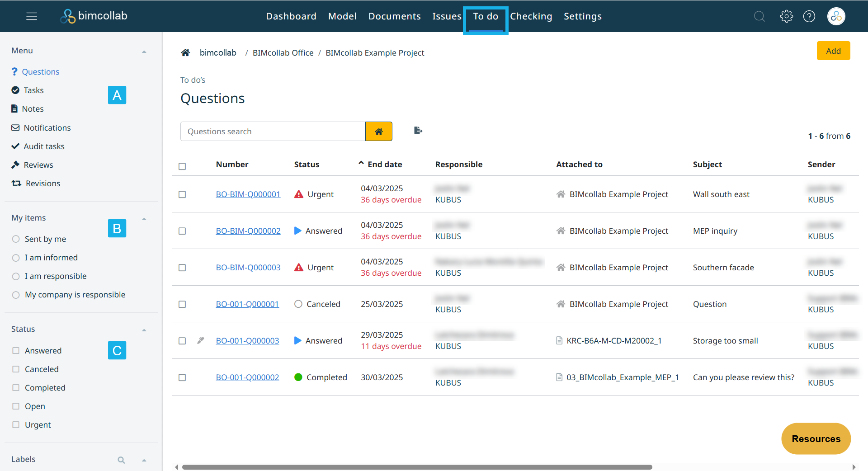
Task: Collapse the Menu section
Action: pos(144,52)
